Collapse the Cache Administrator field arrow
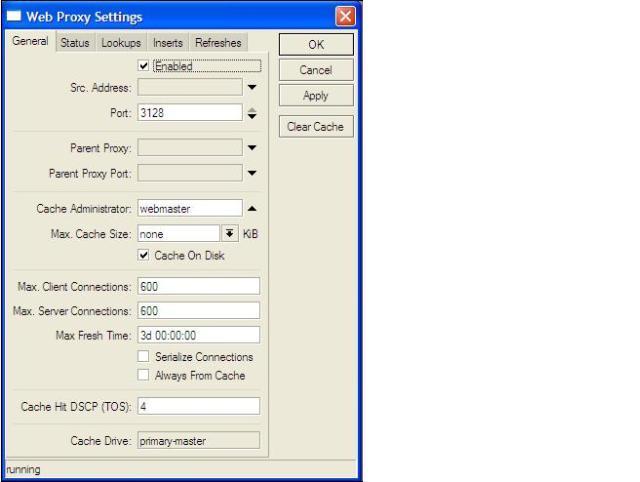 tap(252, 209)
